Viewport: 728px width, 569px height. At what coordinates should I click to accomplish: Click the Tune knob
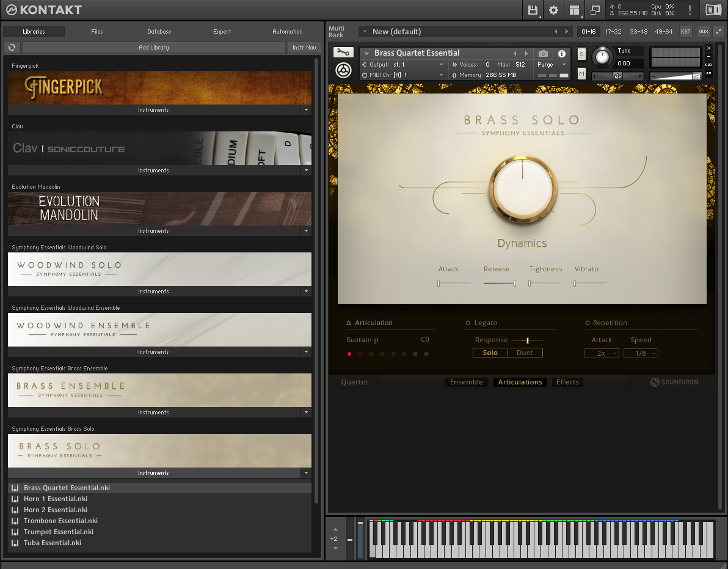pyautogui.click(x=602, y=57)
